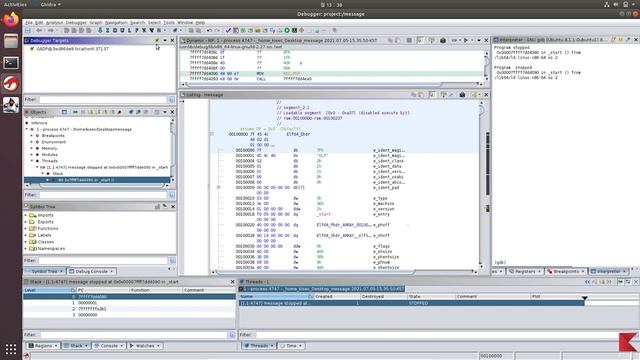The height and width of the screenshot is (360, 640).
Task: Click the snapshot camera icon in Dynamic listing
Action: click(x=443, y=40)
